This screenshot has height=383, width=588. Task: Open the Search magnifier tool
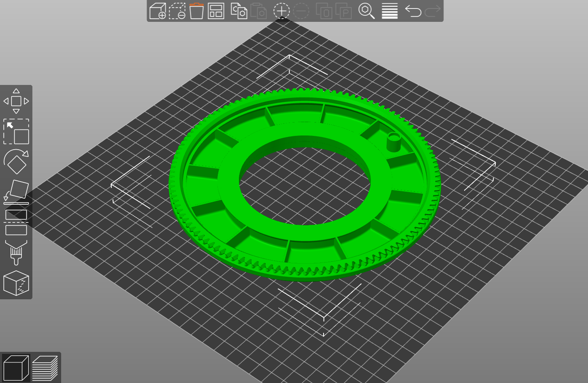click(x=366, y=11)
